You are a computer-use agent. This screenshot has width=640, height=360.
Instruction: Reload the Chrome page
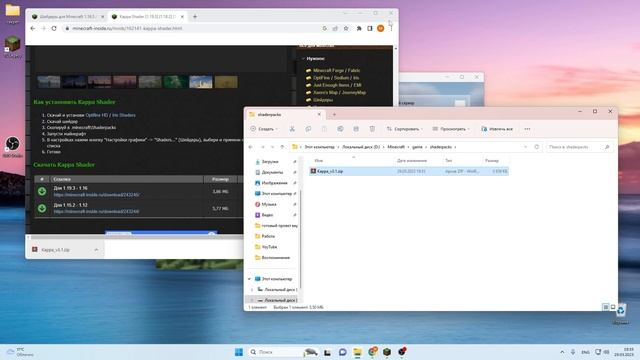point(54,29)
